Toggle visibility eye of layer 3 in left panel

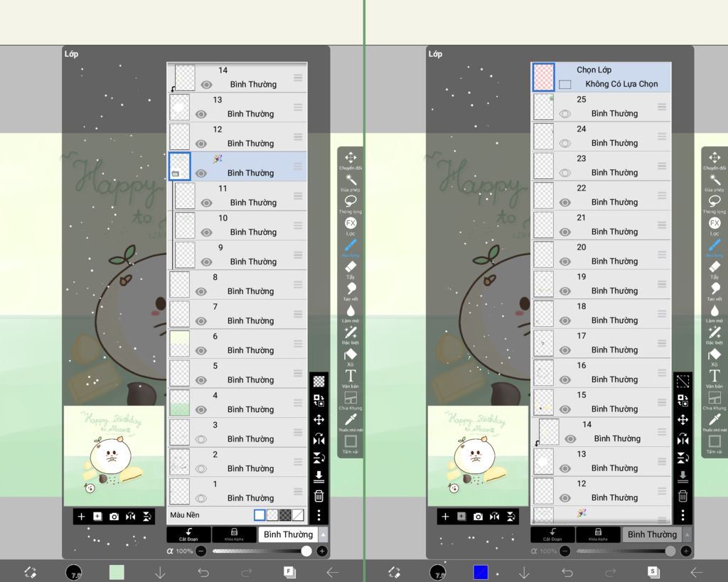(201, 439)
